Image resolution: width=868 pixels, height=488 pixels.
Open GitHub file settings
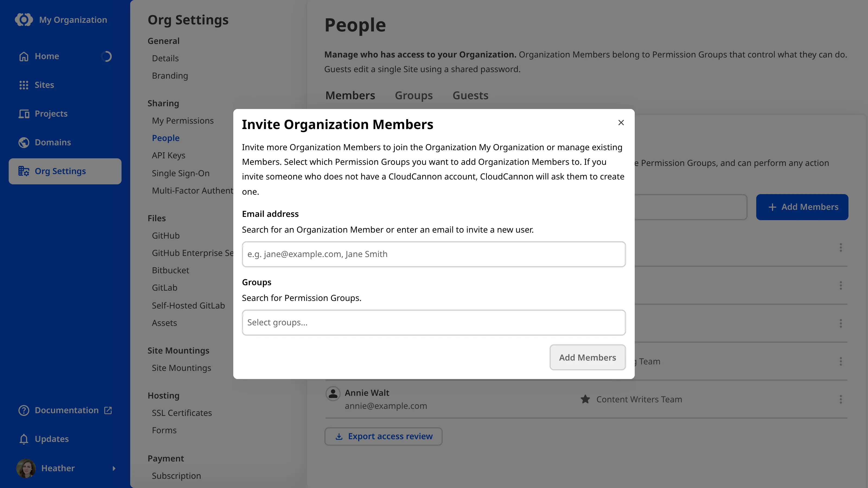(165, 236)
